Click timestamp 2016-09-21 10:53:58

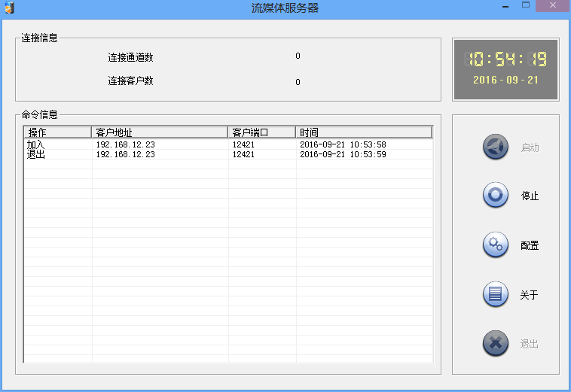click(x=343, y=144)
